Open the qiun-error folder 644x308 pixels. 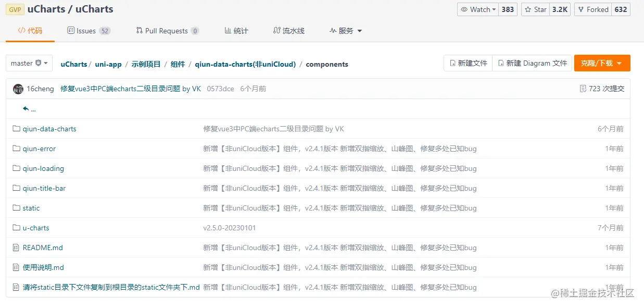click(x=39, y=149)
